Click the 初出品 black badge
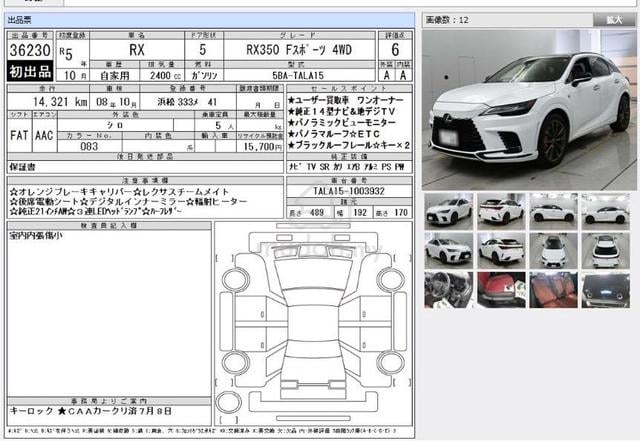The width and height of the screenshot is (640, 441). [30, 71]
